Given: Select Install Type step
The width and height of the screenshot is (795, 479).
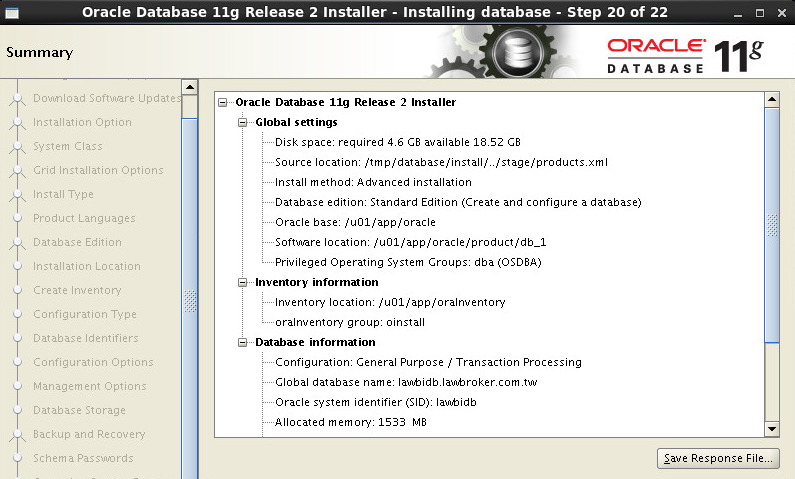Looking at the screenshot, I should click(x=63, y=195).
